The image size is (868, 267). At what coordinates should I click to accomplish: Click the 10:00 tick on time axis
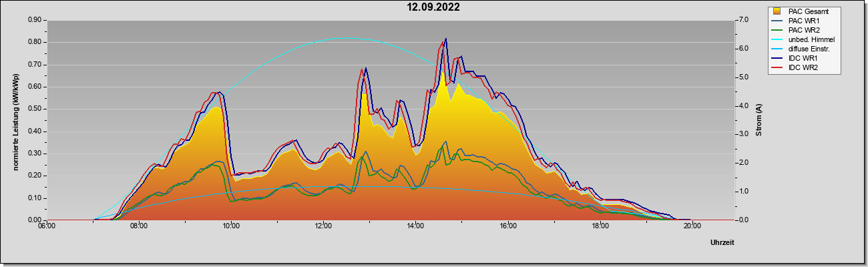tap(231, 226)
